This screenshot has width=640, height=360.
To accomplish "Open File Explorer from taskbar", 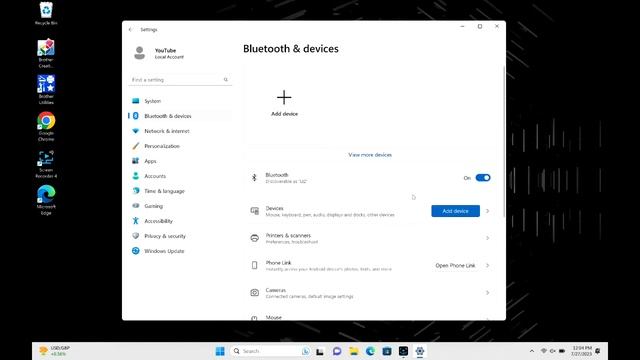I will [x=353, y=351].
